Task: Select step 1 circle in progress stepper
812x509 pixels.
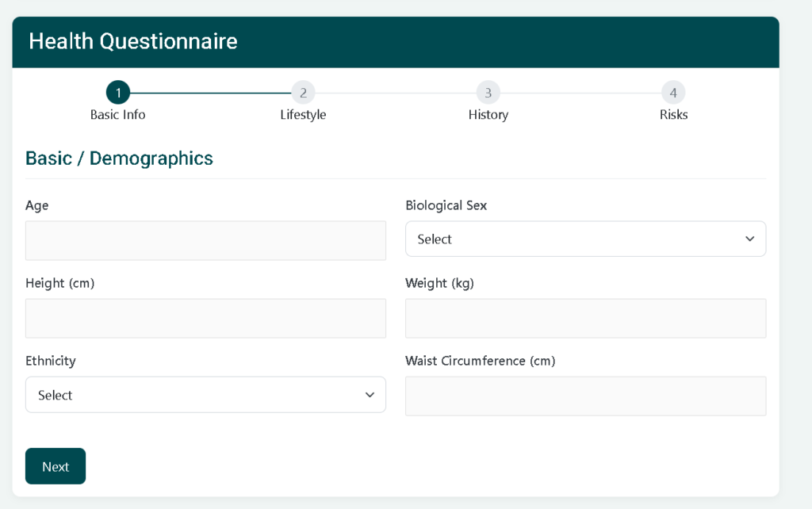Action: tap(118, 93)
